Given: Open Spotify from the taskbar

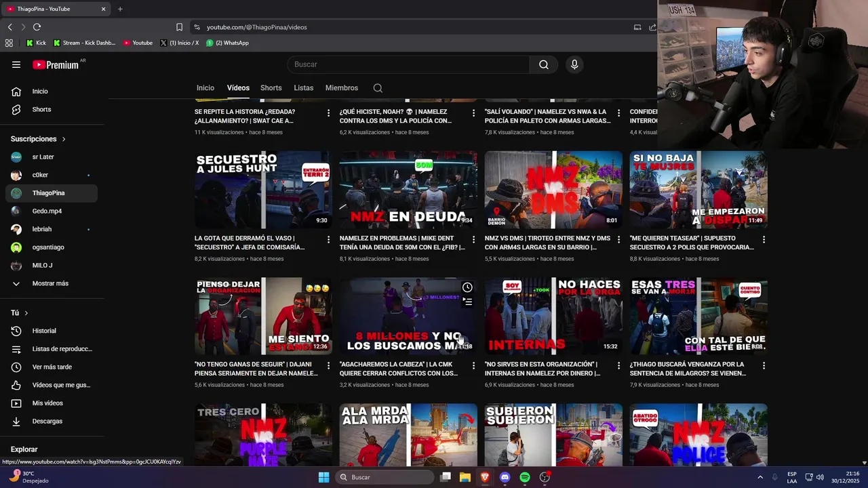Looking at the screenshot, I should 525,477.
